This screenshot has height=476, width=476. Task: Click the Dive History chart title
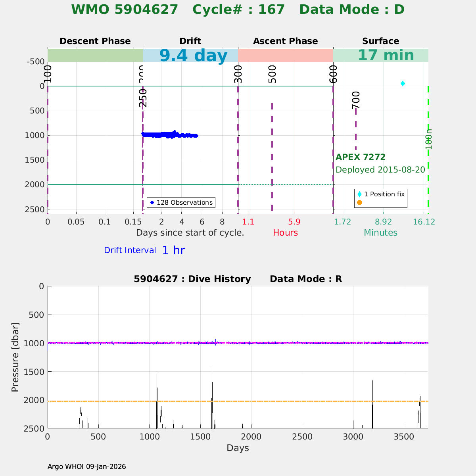pyautogui.click(x=238, y=279)
